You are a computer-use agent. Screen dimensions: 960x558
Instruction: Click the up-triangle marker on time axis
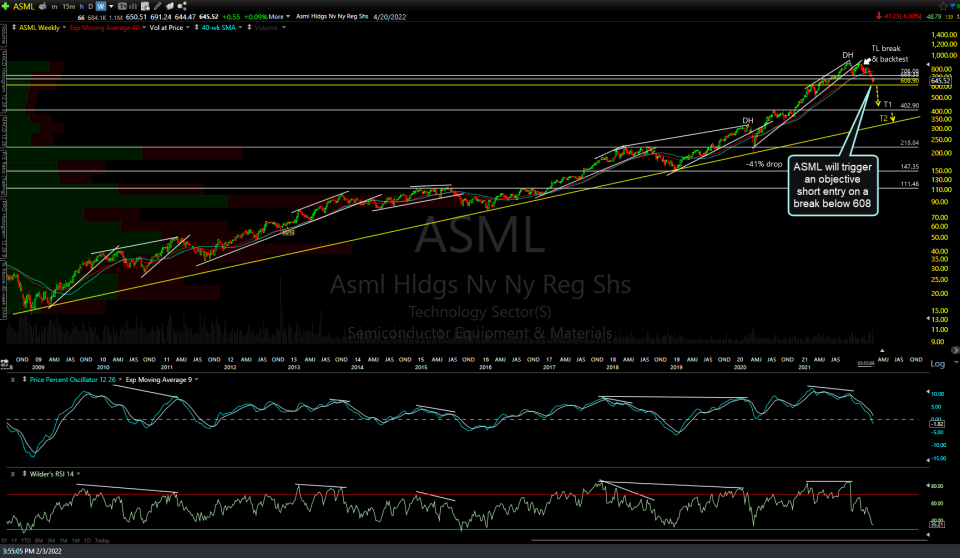point(882,351)
